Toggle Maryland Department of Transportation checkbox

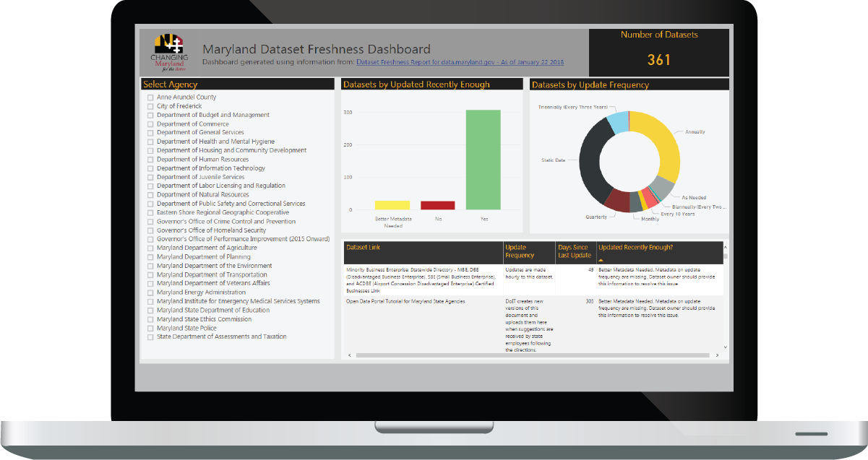(x=150, y=275)
